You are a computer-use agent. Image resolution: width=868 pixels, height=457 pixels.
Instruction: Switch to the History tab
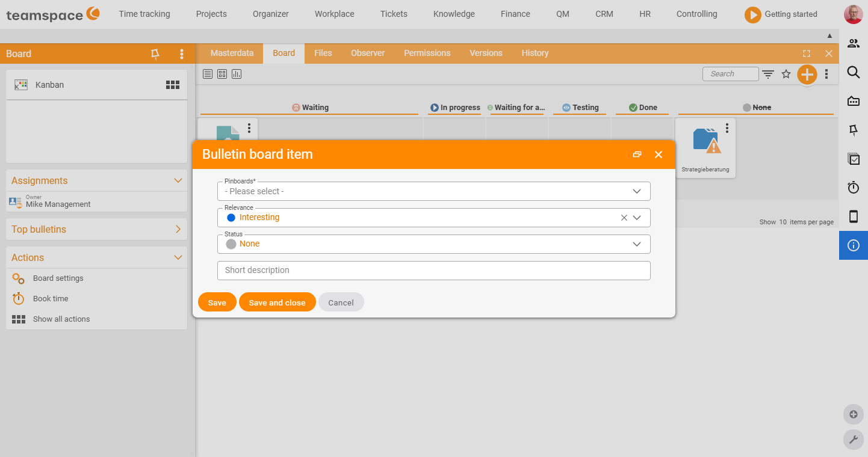(535, 53)
